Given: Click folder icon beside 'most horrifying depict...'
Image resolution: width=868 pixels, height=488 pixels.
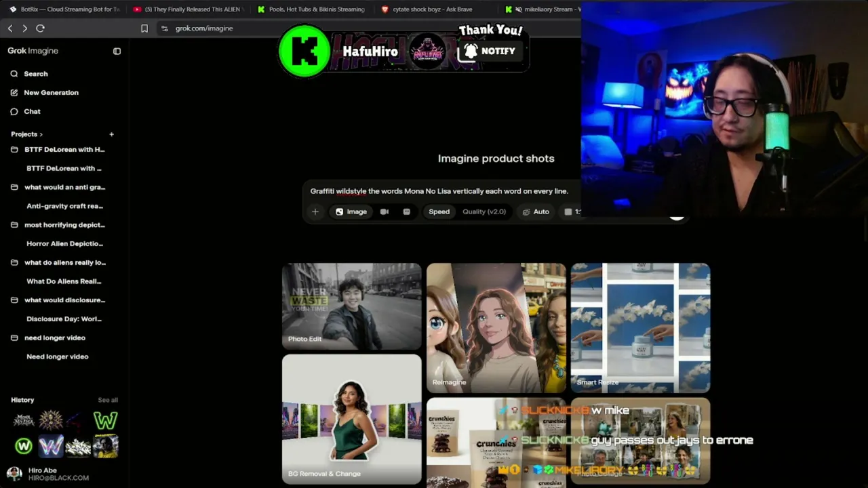Looking at the screenshot, I should click(14, 225).
